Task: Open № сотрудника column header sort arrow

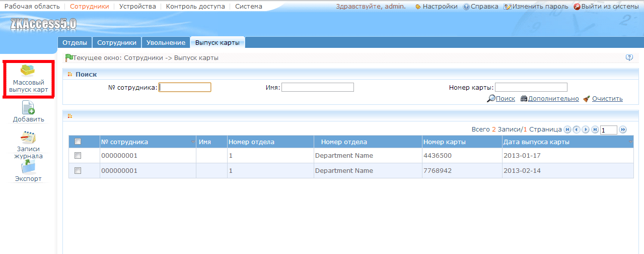Action: click(193, 142)
